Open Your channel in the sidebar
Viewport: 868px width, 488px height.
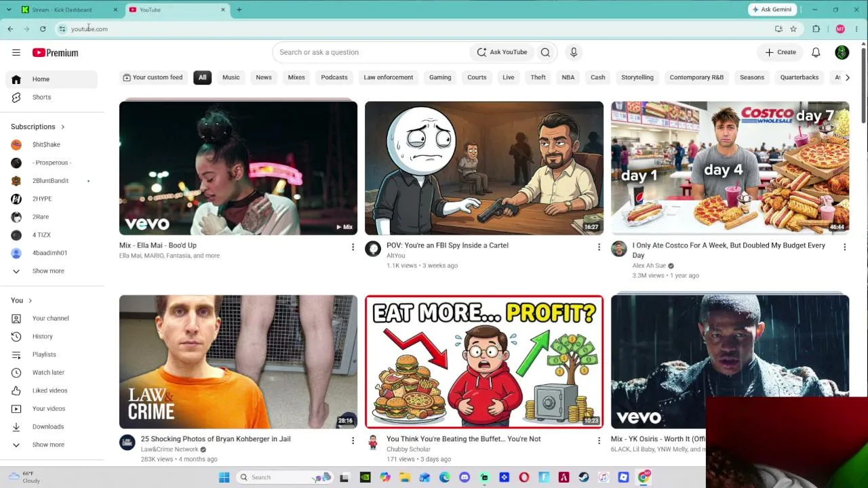click(52, 319)
